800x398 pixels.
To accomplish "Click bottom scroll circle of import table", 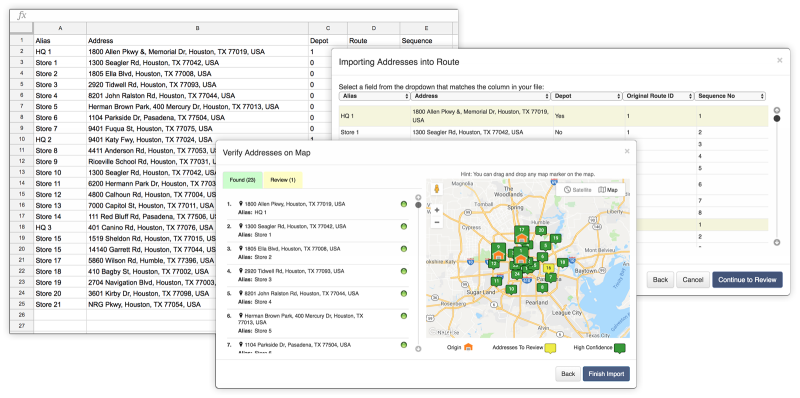I will [x=777, y=242].
